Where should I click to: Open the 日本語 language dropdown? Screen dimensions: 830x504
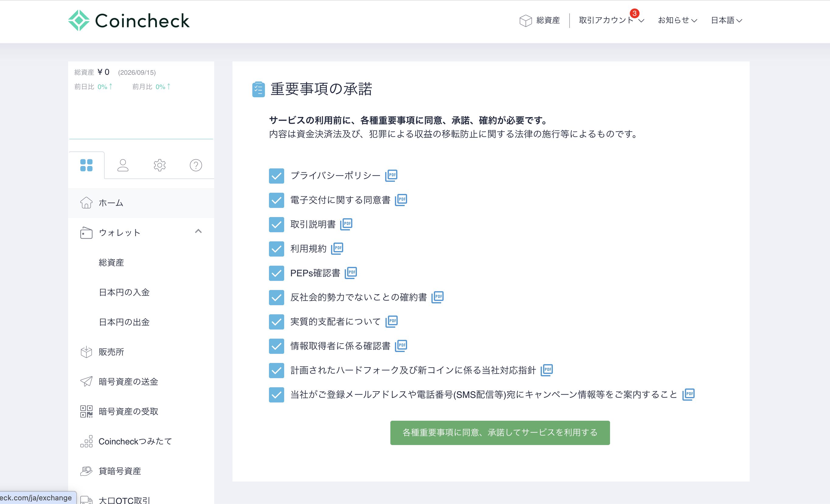pos(727,20)
